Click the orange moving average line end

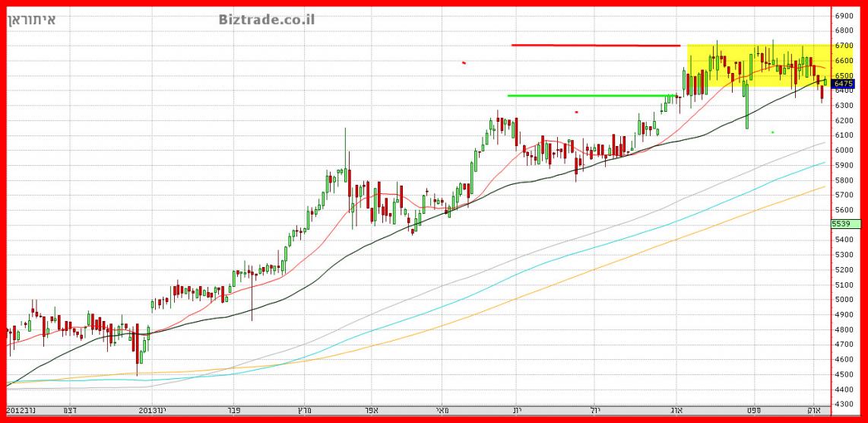tap(823, 187)
